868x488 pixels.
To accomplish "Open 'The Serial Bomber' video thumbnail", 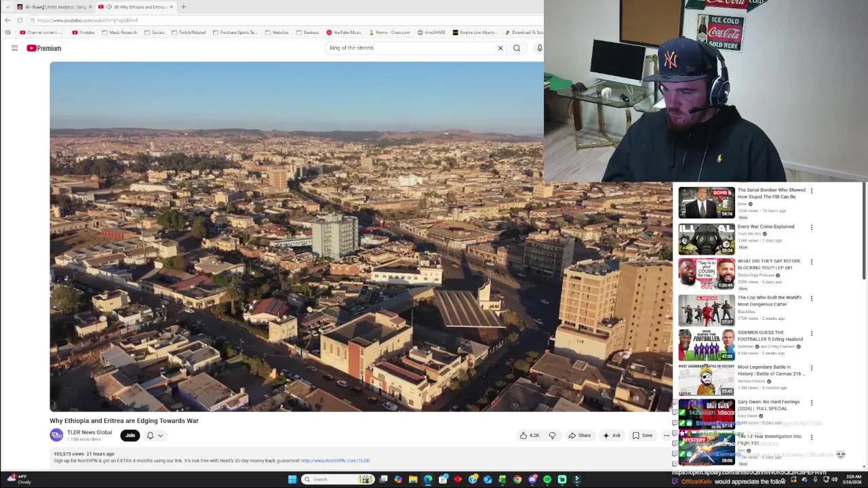I will click(x=707, y=203).
